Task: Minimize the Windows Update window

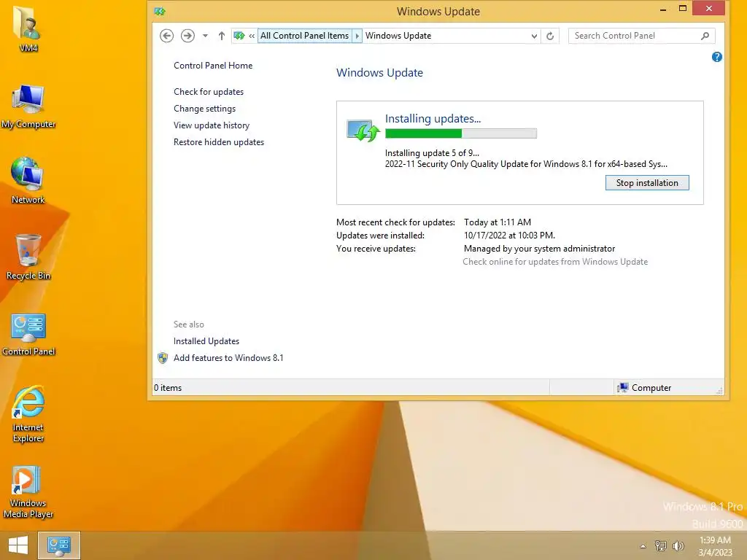Action: (662, 9)
